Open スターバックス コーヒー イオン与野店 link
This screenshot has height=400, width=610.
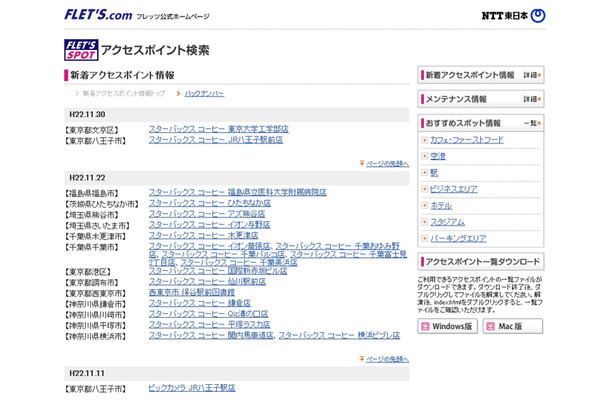coord(209,225)
